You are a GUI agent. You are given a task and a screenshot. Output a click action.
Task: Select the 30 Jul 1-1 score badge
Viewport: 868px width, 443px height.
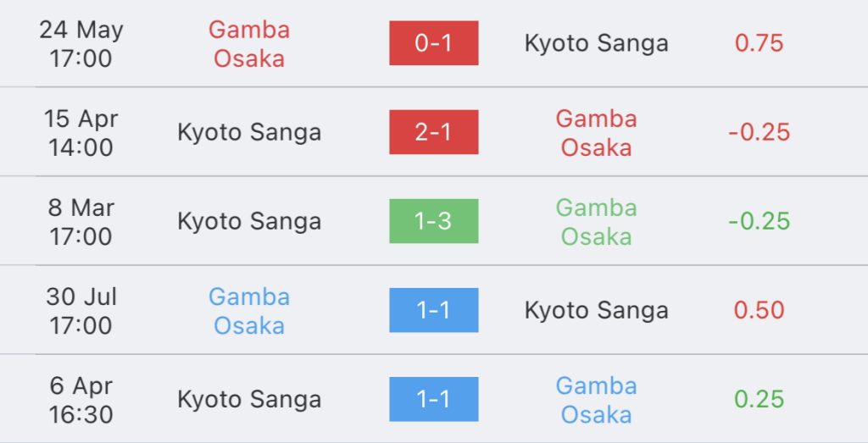click(x=433, y=310)
